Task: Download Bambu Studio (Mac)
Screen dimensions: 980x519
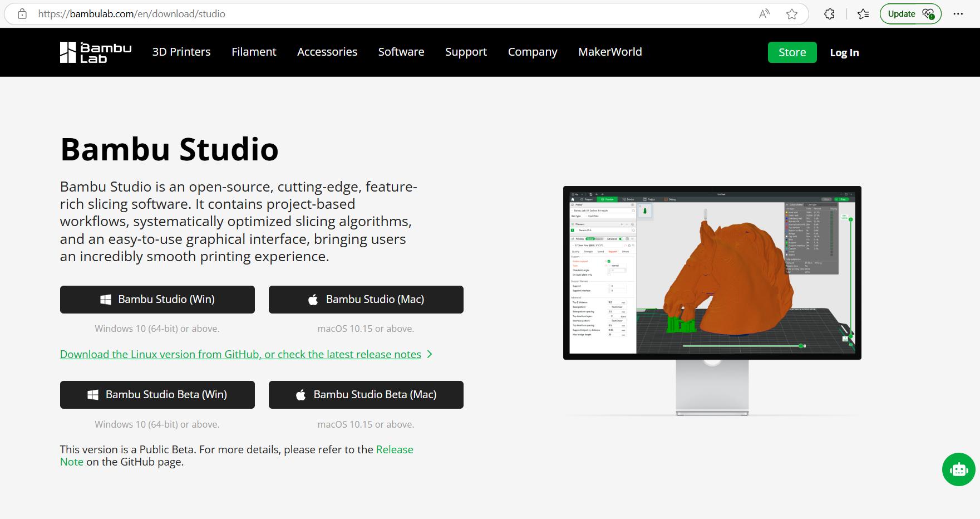Action: point(366,300)
